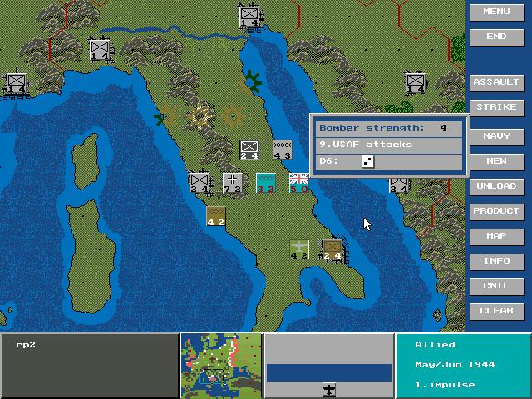The width and height of the screenshot is (532, 399).
Task: Open the INFO panel
Action: click(x=496, y=261)
